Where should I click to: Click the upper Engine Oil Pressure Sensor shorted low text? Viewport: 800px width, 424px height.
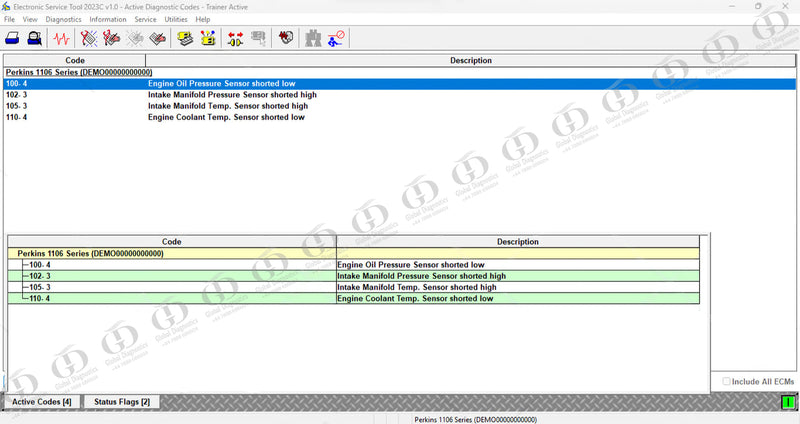(221, 84)
